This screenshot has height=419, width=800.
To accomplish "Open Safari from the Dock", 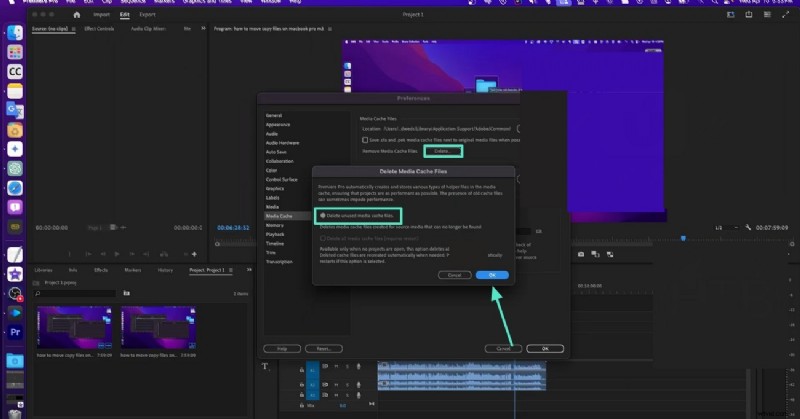I will 15,188.
